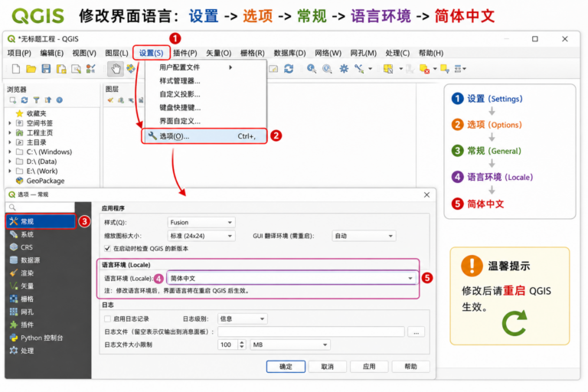Open the MB size unit dropdown
Image resolution: width=588 pixels, height=392 pixels.
(x=290, y=345)
